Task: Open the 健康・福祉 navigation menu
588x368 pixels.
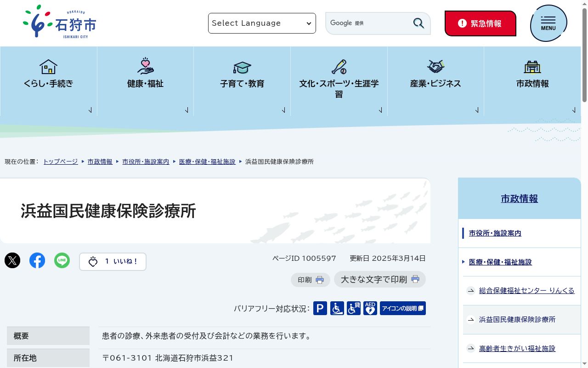Action: click(145, 81)
